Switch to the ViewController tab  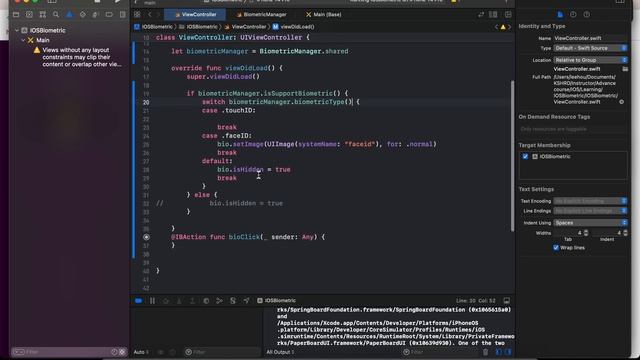click(x=195, y=15)
